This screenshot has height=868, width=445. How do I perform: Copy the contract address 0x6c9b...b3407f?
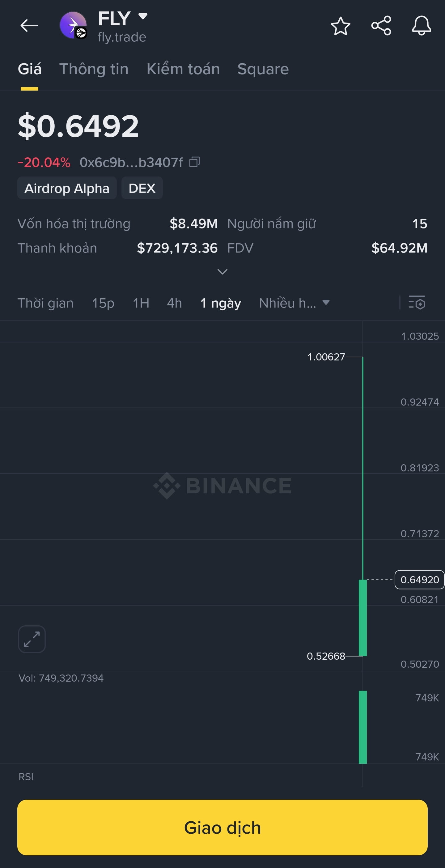click(194, 162)
